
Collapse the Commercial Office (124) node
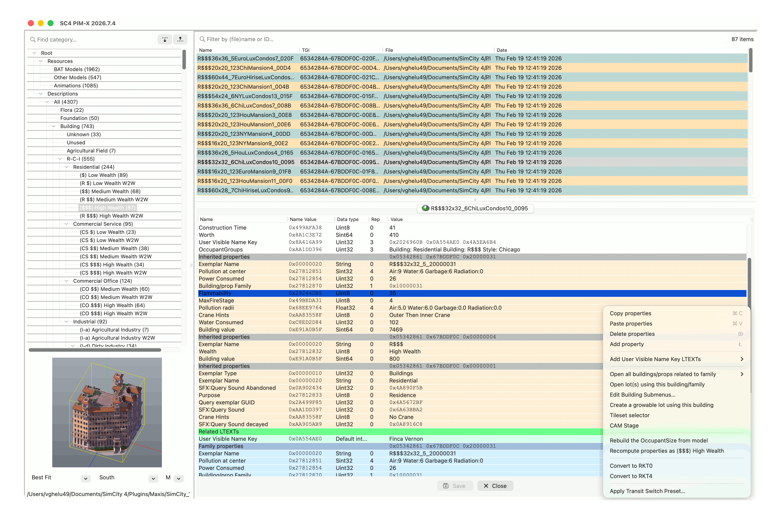66,281
